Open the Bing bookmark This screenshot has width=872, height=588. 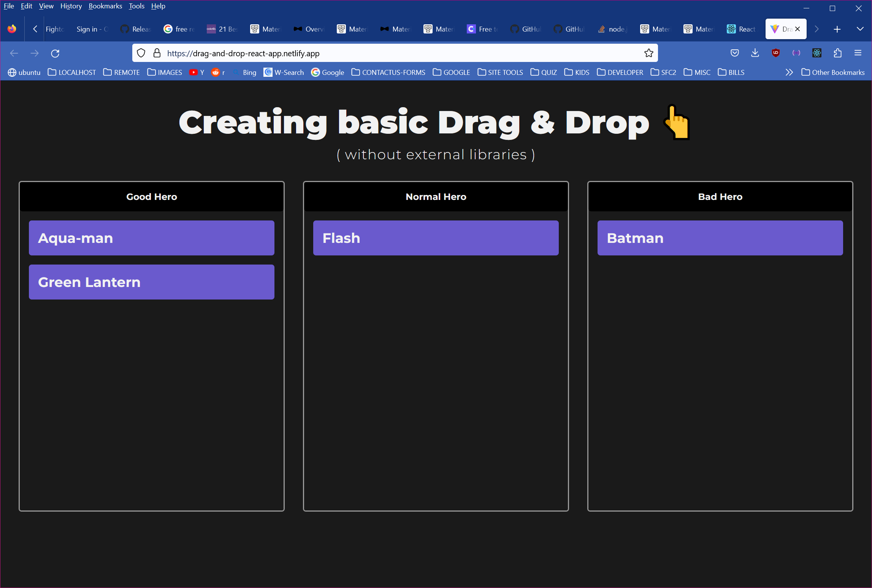[244, 72]
